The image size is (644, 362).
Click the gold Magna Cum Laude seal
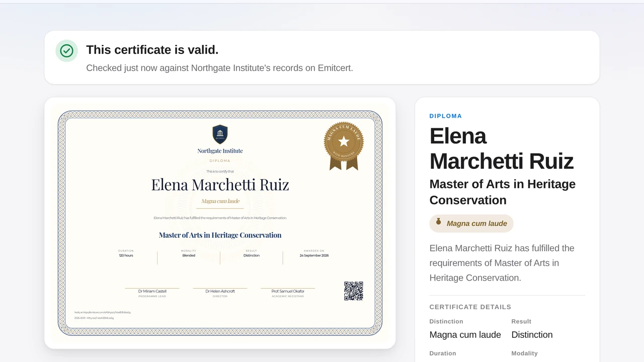(x=344, y=145)
